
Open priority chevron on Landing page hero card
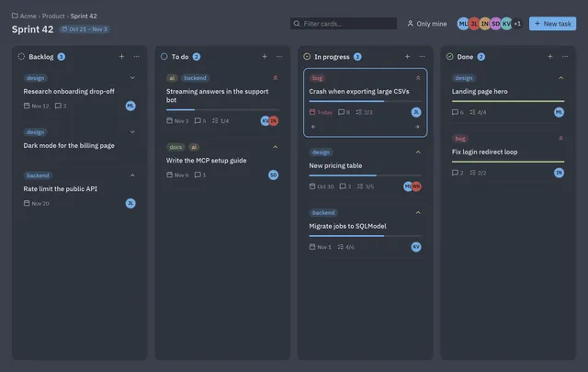tap(561, 78)
